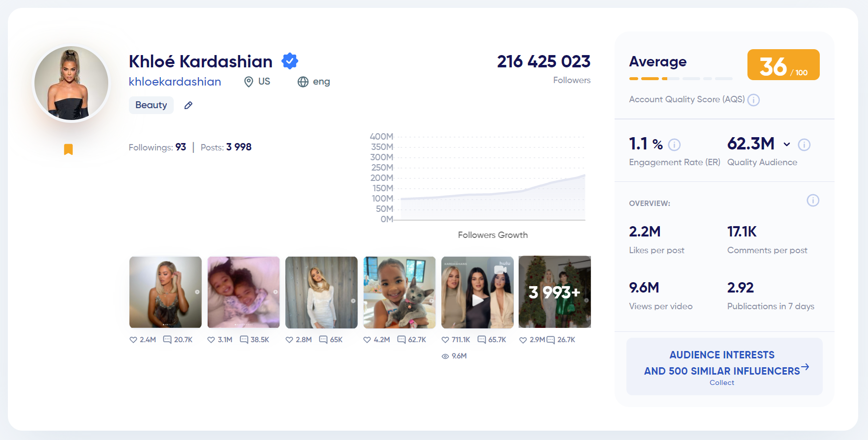Click the heart icon with 3.1M likes
868x440 pixels.
[x=211, y=340]
